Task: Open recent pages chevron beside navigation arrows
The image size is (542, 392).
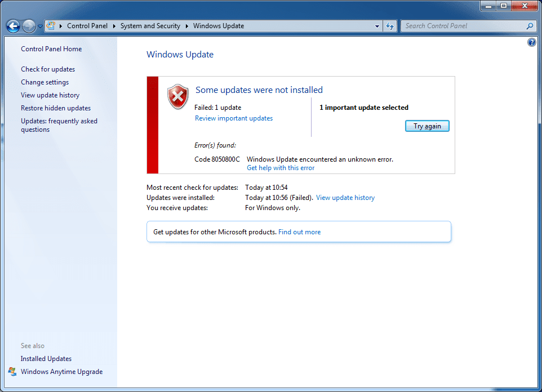Action: [39, 26]
